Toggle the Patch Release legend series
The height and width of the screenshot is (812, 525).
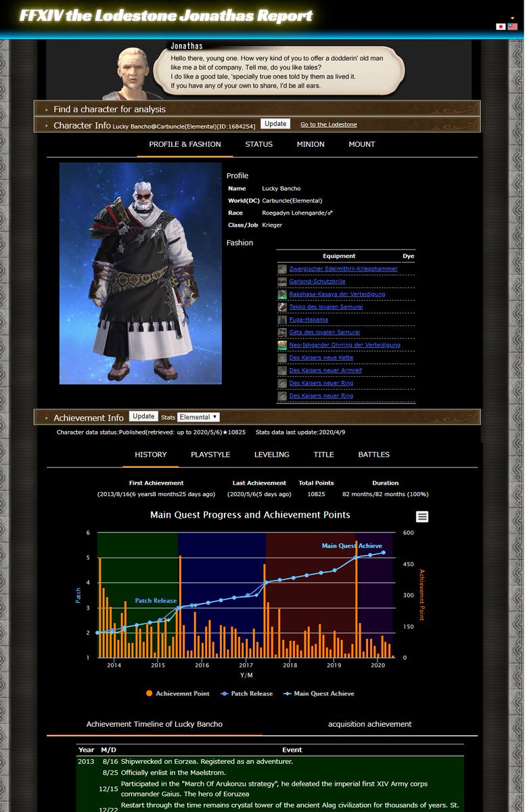coord(247,694)
